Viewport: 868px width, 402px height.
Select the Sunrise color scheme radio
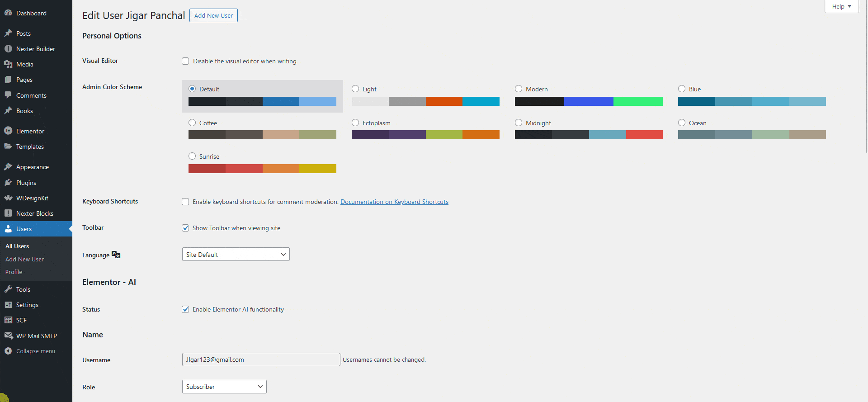coord(192,156)
